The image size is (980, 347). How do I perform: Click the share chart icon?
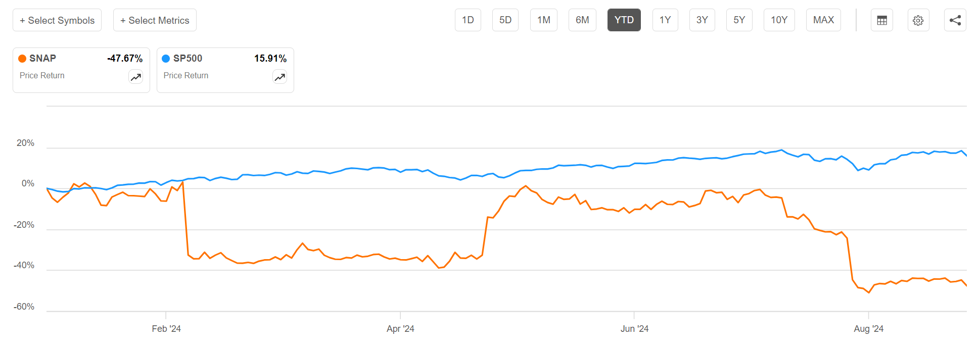955,20
